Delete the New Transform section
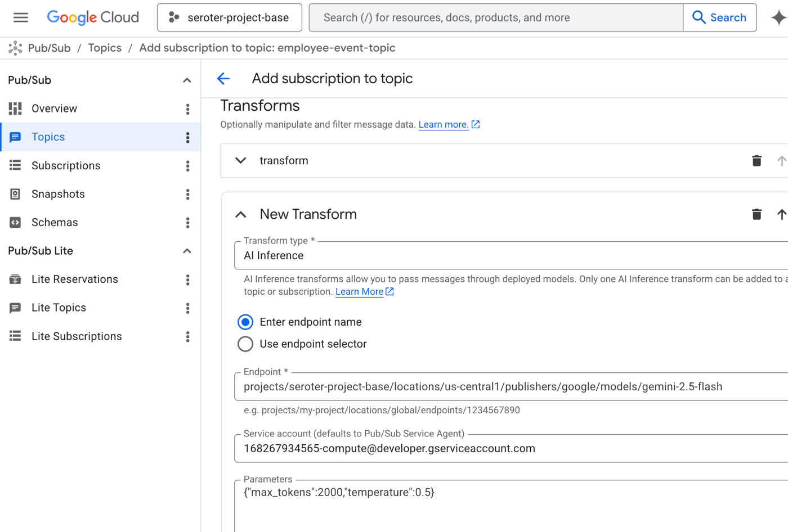 pyautogui.click(x=756, y=214)
